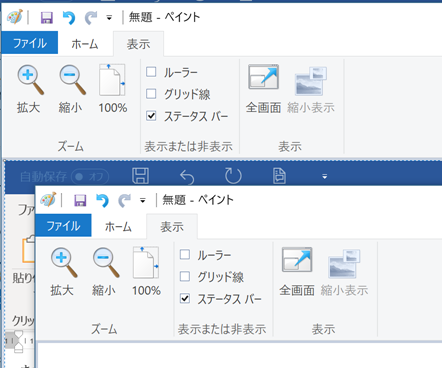Open the blue ファイル button in the top window
Screen dimensions: 442x368
30,43
